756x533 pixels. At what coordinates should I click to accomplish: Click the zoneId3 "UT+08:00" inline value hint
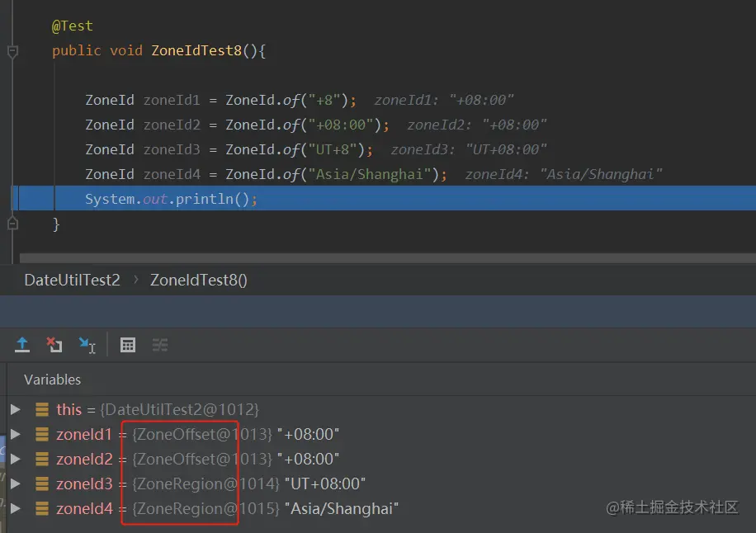(x=469, y=149)
